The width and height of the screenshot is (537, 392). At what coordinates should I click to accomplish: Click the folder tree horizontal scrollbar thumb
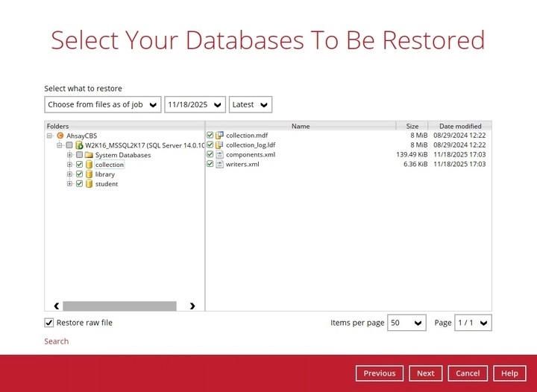tap(119, 306)
